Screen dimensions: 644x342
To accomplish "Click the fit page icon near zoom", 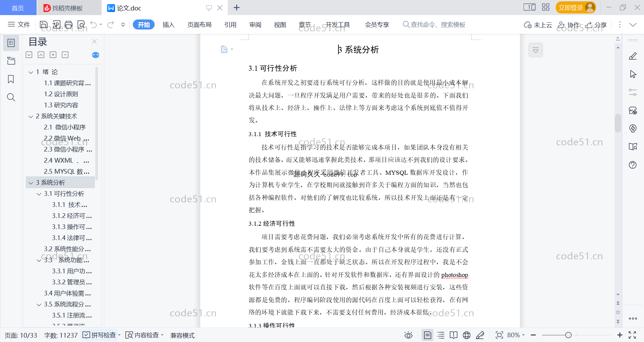I will coord(499,335).
